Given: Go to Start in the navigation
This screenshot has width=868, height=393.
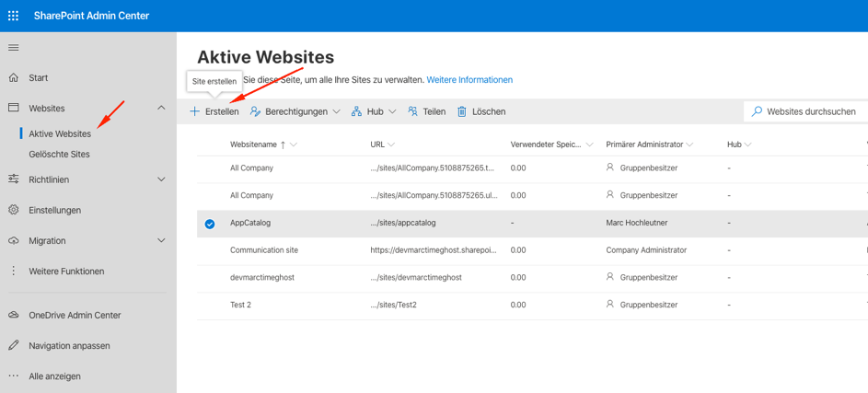Looking at the screenshot, I should 38,77.
